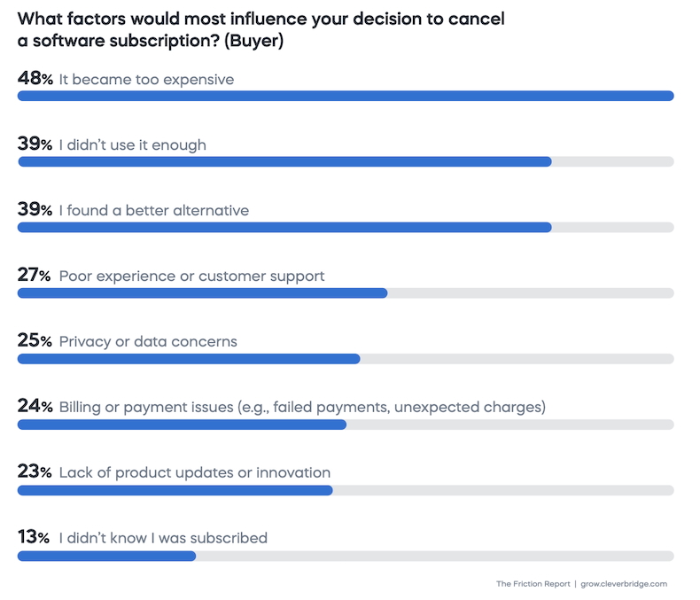Click the 25% privacy concerns bar
This screenshot has width=700, height=600.
(189, 359)
